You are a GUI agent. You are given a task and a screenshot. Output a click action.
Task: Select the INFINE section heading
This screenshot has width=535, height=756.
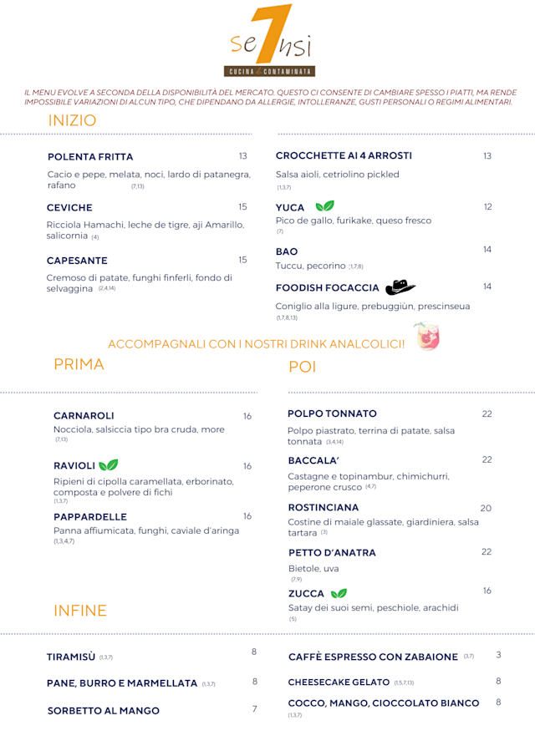pyautogui.click(x=80, y=611)
